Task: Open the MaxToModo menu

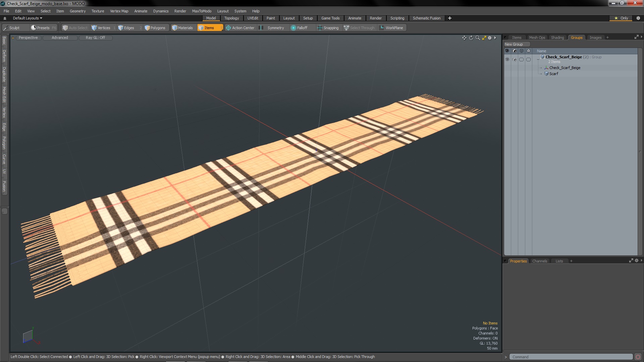Action: coord(202,11)
